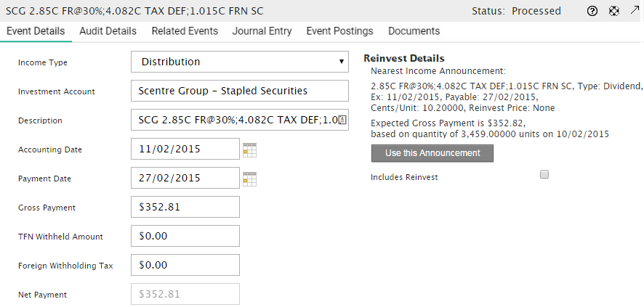Screen dimensions: 644x307
Task: Open the Payment Date calendar picker
Action: tap(250, 179)
